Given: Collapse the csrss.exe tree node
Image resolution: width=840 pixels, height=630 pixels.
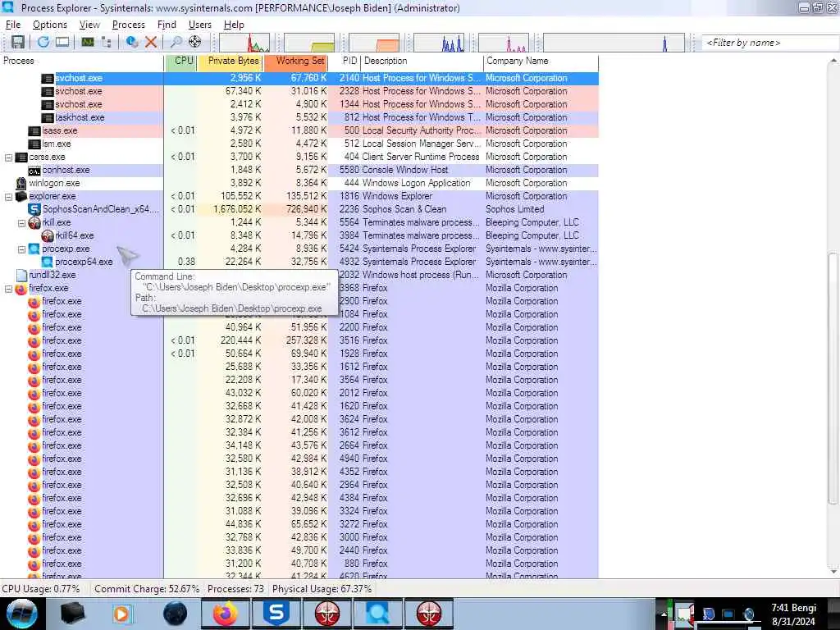Looking at the screenshot, I should click(x=8, y=157).
